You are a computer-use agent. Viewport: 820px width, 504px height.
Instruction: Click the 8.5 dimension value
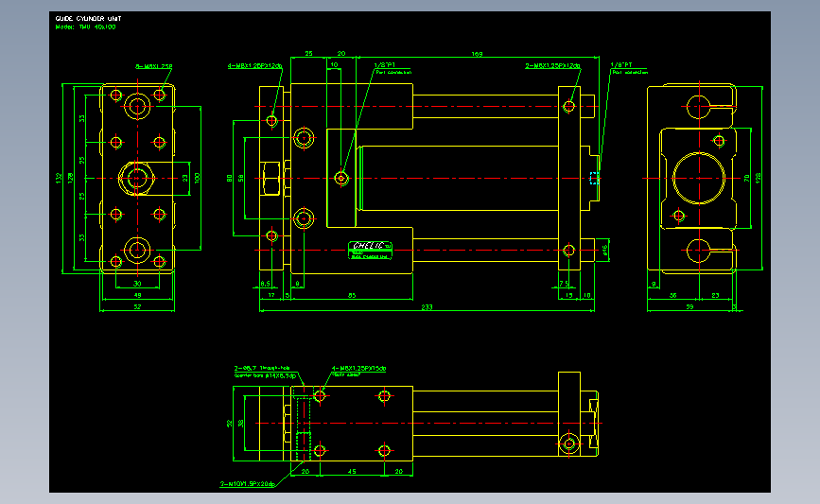point(265,284)
